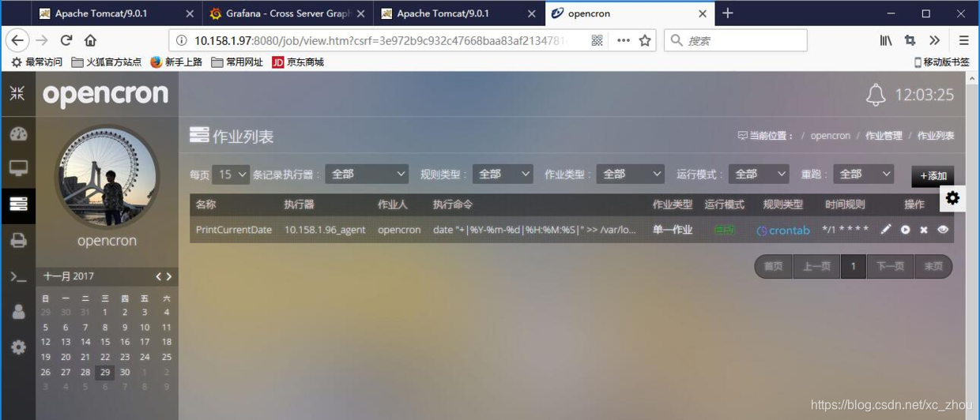This screenshot has width=980, height=420.
Task: Close the opencron tab
Action: click(x=703, y=13)
